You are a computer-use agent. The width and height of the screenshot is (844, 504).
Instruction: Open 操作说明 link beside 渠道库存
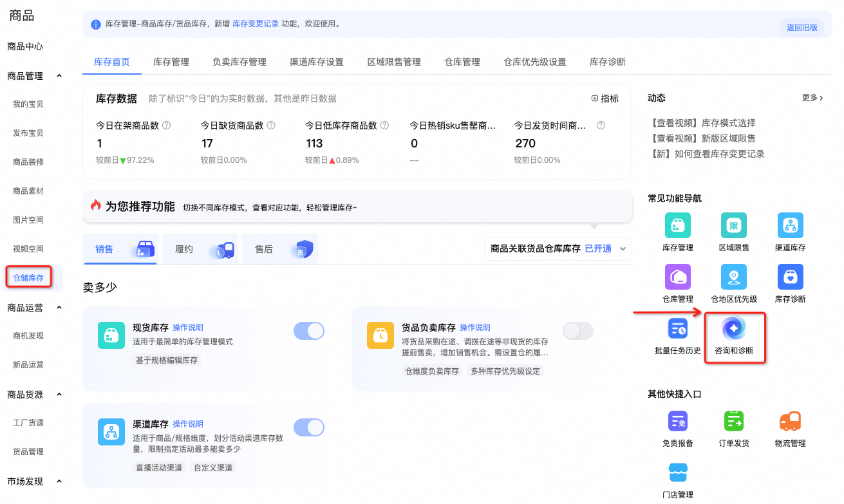tap(188, 424)
